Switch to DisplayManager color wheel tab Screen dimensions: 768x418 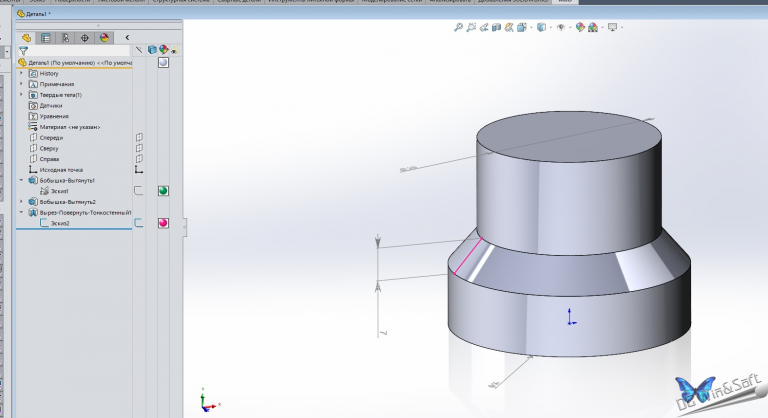pos(104,38)
